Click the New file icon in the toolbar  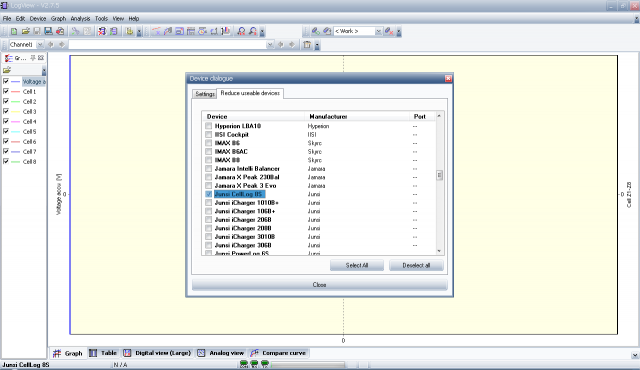[x=14, y=31]
